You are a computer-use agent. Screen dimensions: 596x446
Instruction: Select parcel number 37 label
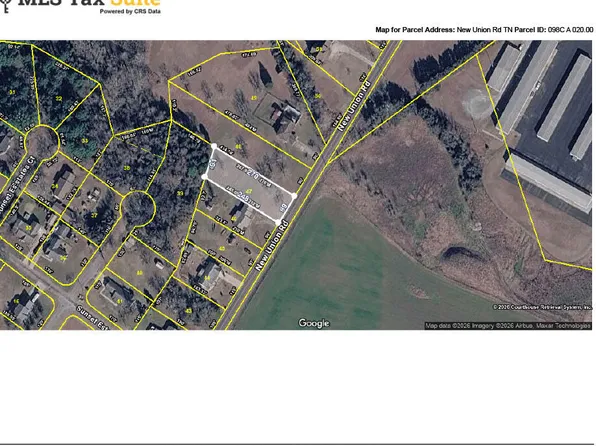tap(94, 215)
